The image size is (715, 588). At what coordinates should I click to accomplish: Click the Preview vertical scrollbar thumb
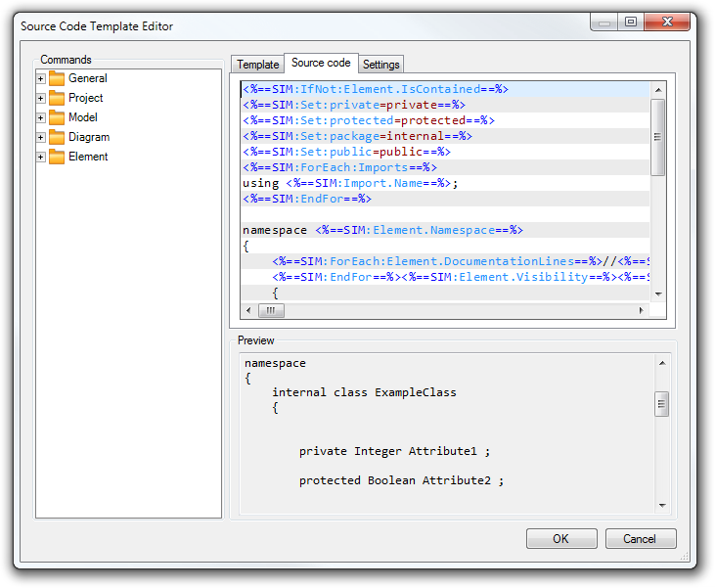coord(662,404)
